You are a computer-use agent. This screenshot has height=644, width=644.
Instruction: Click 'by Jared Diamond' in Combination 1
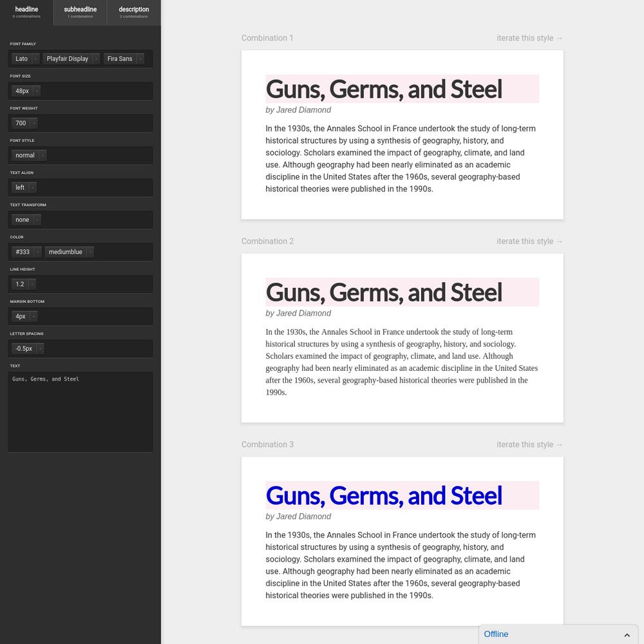[298, 110]
